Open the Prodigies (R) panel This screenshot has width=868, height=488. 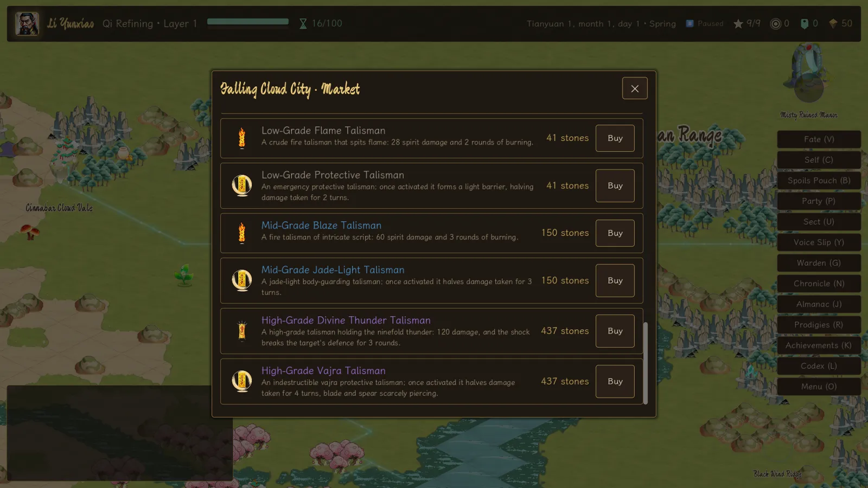pyautogui.click(x=819, y=325)
